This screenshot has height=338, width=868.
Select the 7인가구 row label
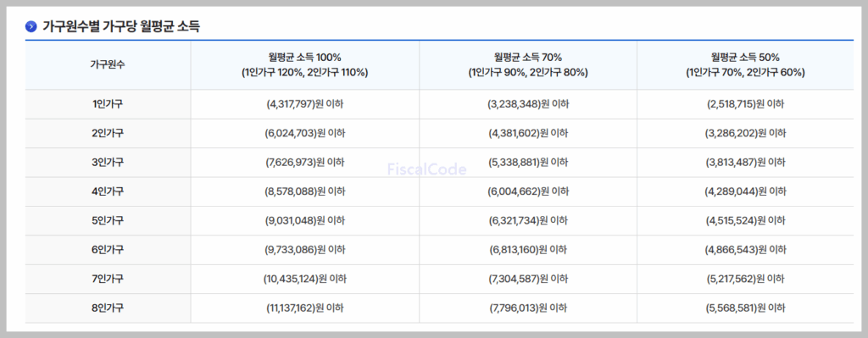coord(108,279)
